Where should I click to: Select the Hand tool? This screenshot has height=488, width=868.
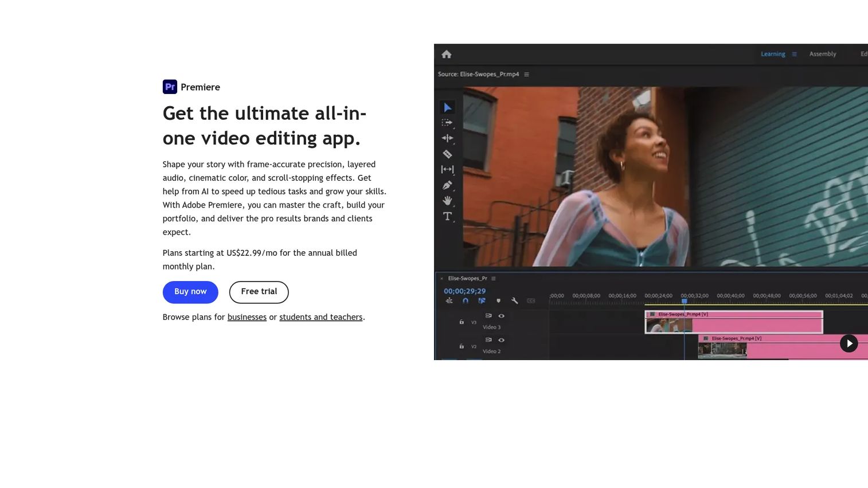pyautogui.click(x=447, y=201)
